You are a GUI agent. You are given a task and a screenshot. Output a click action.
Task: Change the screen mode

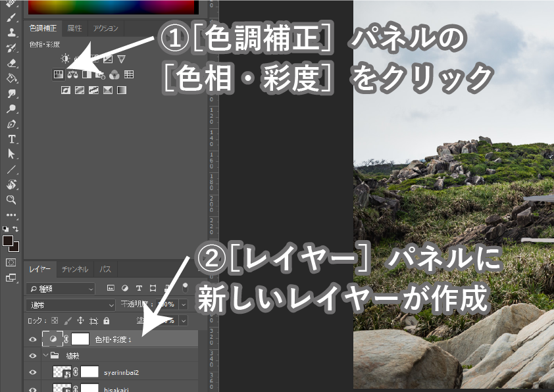[11, 278]
